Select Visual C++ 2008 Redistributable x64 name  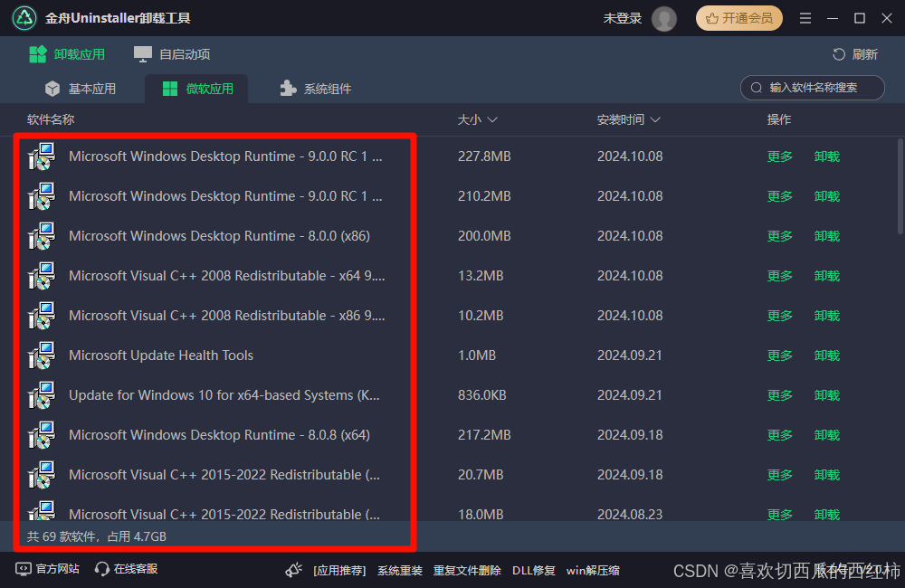point(227,276)
